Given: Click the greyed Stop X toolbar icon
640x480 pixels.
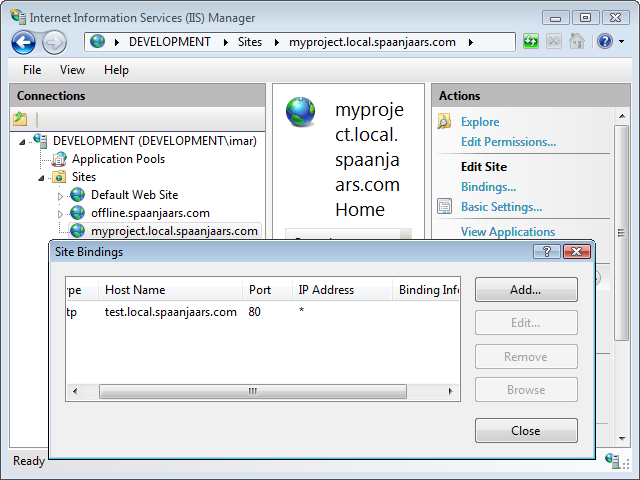Looking at the screenshot, I should click(553, 42).
